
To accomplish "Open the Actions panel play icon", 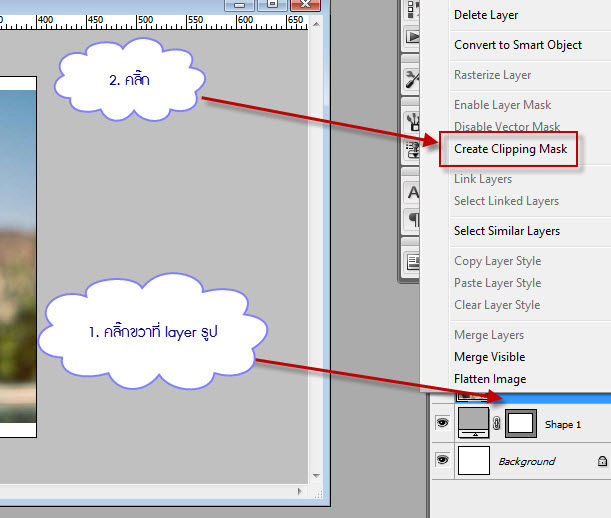I will 412,37.
